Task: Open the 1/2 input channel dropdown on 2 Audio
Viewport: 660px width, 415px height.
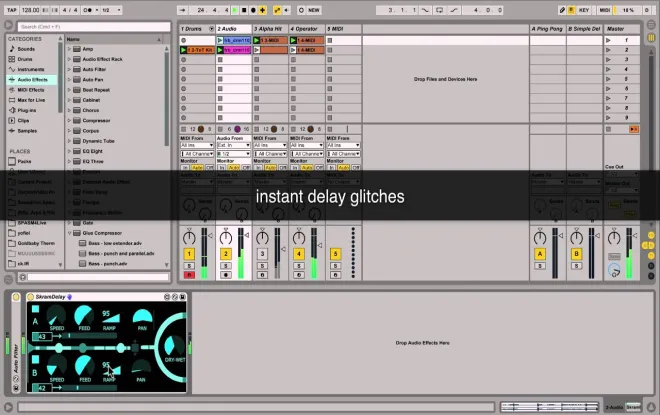Action: click(234, 154)
